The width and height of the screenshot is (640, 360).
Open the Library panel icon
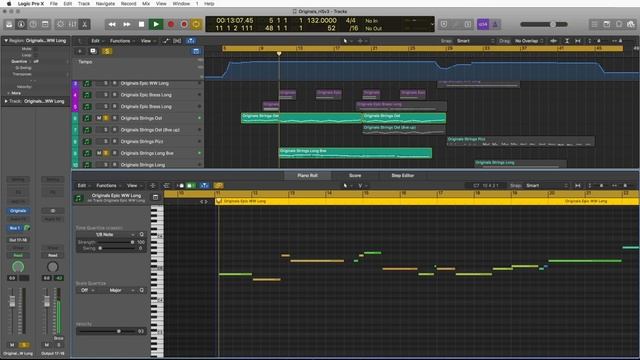[9, 24]
